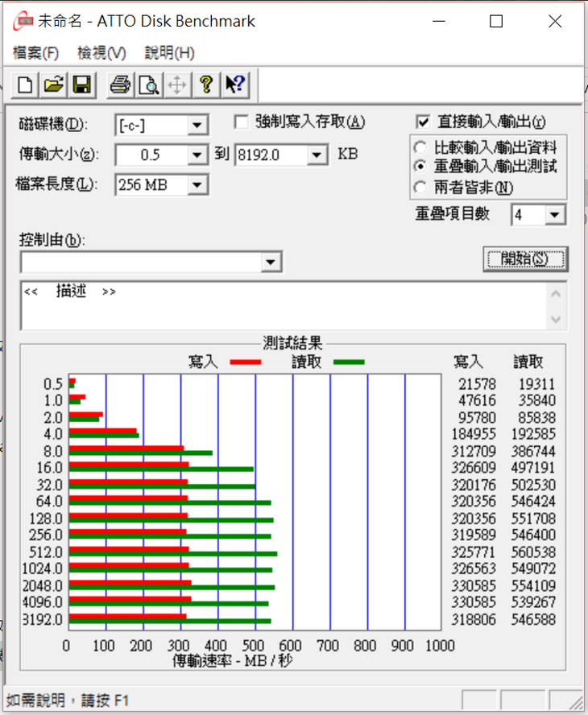Screen dimensions: 588x715
Task: Click the 512.0 row label in chart
Action: (x=46, y=552)
